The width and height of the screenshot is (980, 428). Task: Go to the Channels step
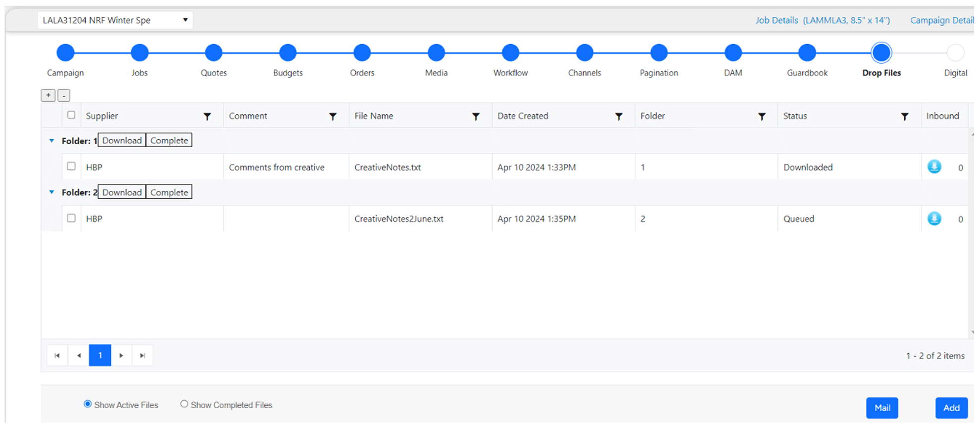(585, 53)
